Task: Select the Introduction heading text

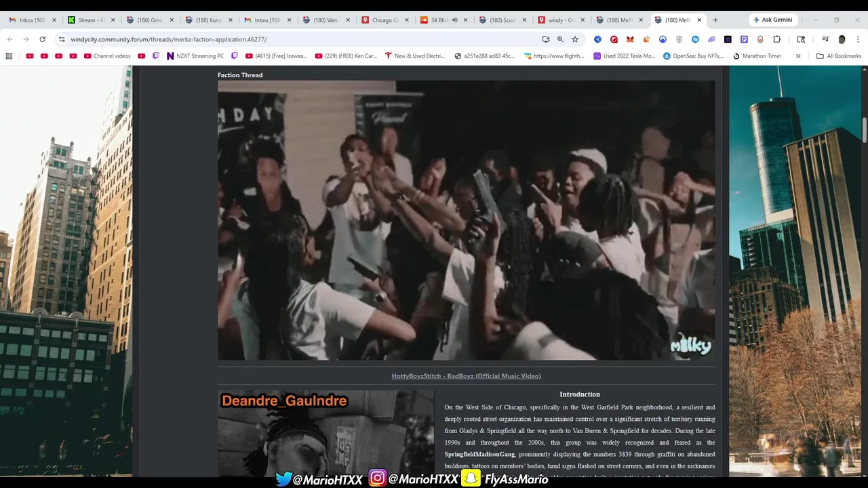Action: pyautogui.click(x=580, y=394)
